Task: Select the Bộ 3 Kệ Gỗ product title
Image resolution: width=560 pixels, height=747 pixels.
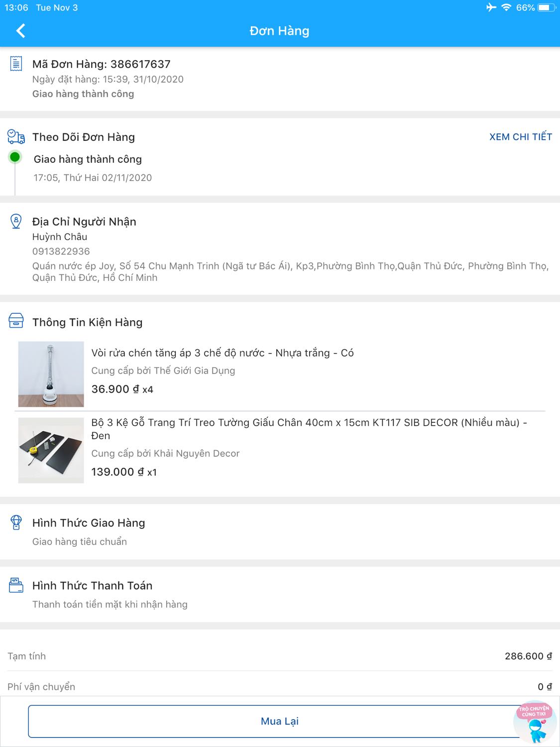Action: [x=309, y=429]
